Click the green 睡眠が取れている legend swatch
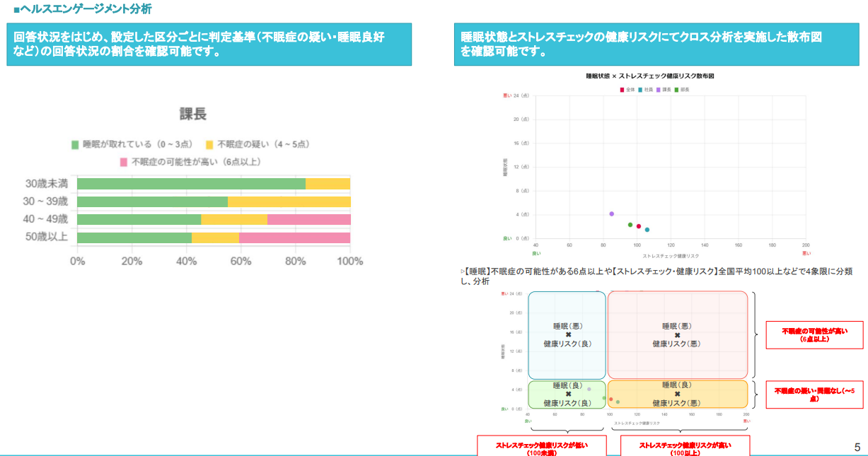 pyautogui.click(x=75, y=145)
